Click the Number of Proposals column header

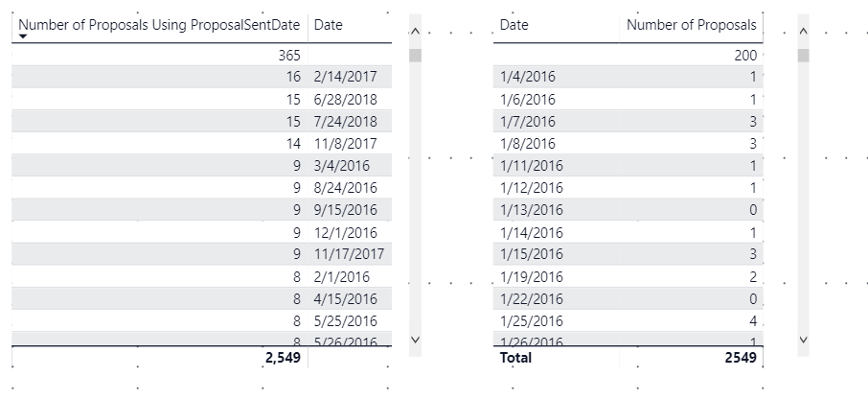click(692, 25)
